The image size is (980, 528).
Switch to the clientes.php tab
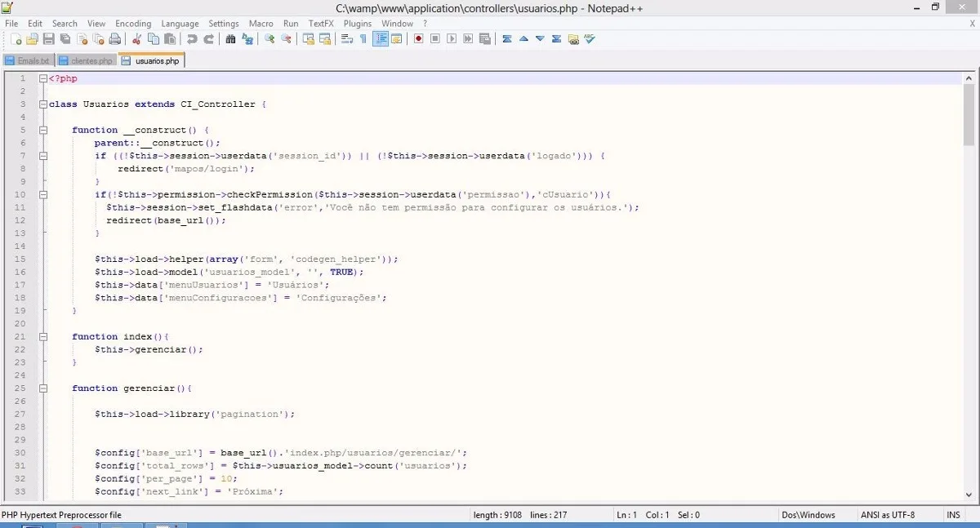pyautogui.click(x=86, y=60)
